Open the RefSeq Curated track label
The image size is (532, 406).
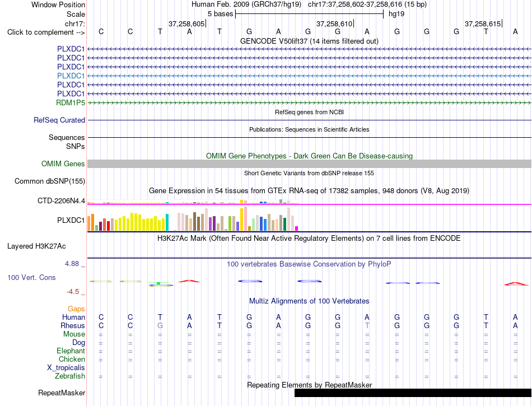(59, 120)
